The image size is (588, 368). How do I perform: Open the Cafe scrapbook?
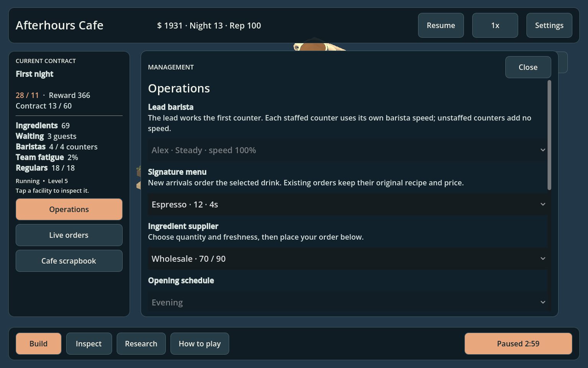(69, 261)
